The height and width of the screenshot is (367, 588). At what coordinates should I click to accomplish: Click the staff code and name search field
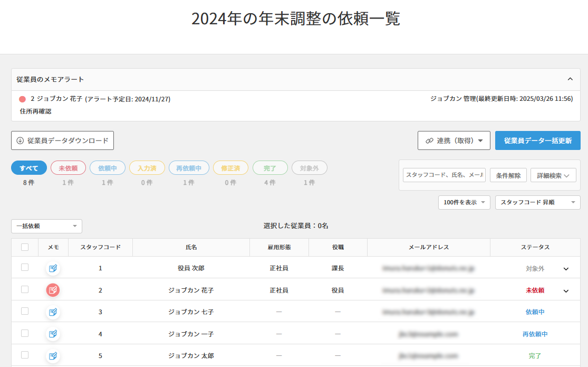tap(445, 175)
